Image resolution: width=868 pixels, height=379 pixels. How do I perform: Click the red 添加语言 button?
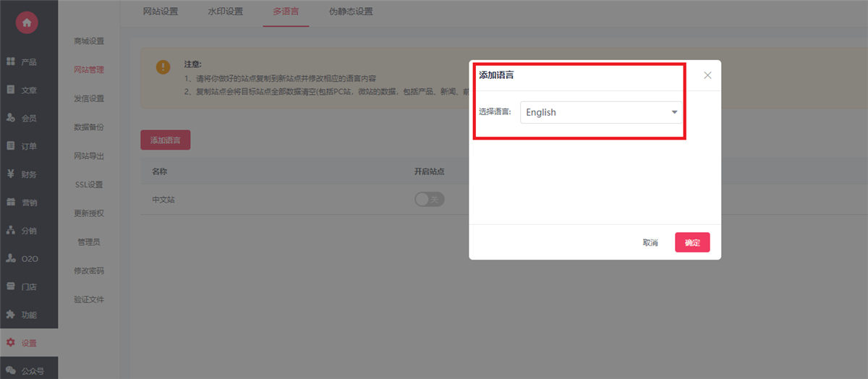tap(165, 140)
